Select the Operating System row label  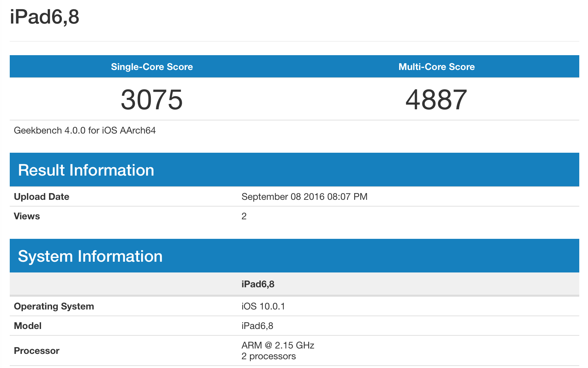(54, 306)
